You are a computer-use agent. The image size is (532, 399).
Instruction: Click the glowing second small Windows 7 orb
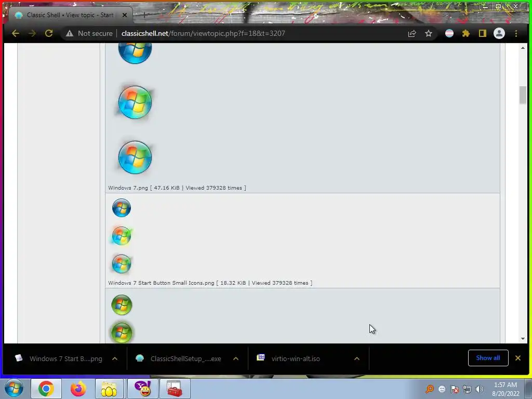122,236
